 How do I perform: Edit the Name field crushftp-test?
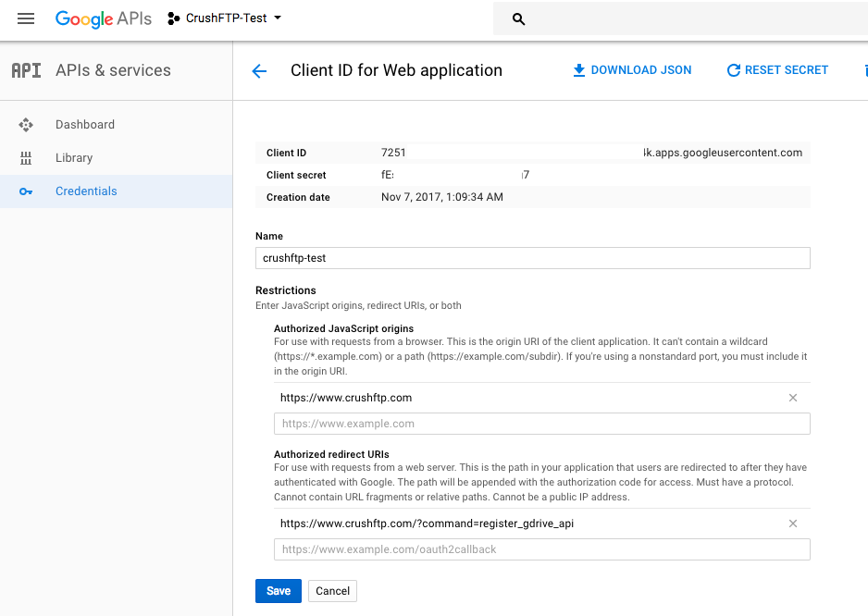click(x=532, y=258)
